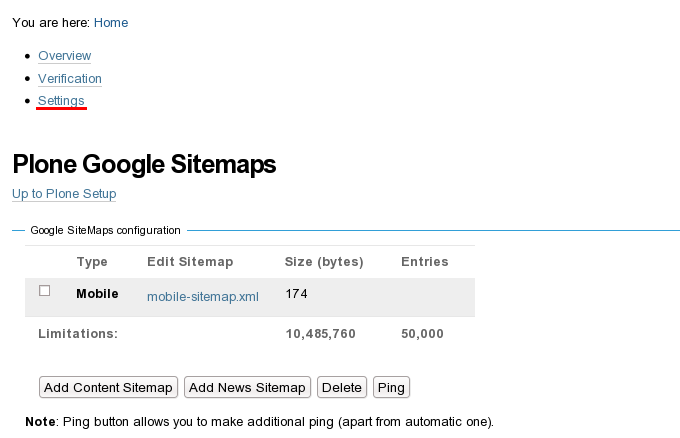The image size is (680, 438).
Task: Click the 174 size value
Action: [296, 294]
